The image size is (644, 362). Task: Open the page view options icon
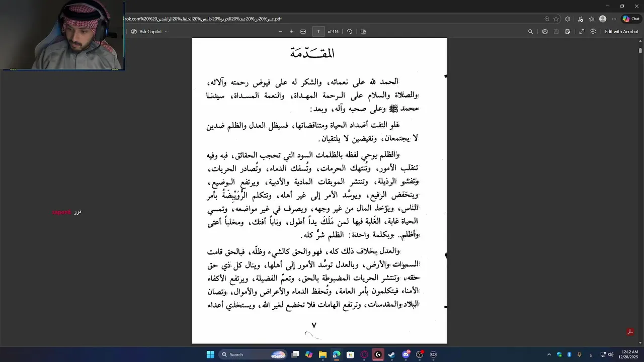364,32
